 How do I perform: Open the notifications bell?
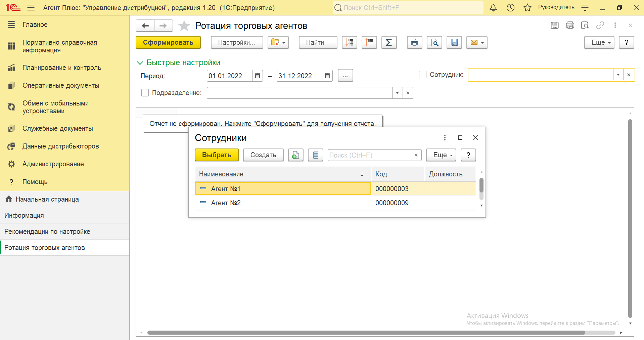(493, 7)
